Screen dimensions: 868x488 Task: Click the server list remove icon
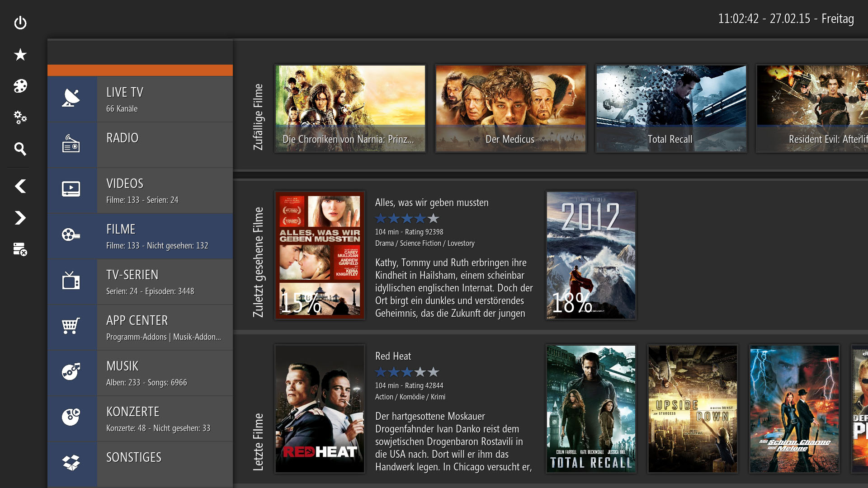[x=20, y=249]
